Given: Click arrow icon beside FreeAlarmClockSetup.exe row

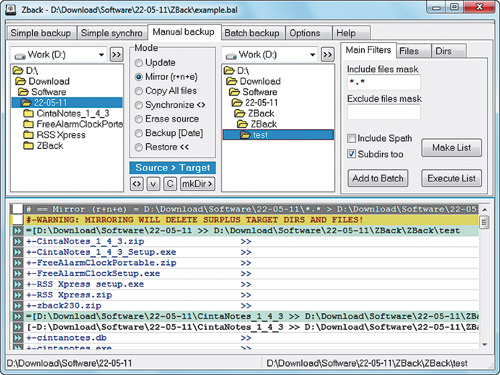Looking at the screenshot, I should point(17,274).
